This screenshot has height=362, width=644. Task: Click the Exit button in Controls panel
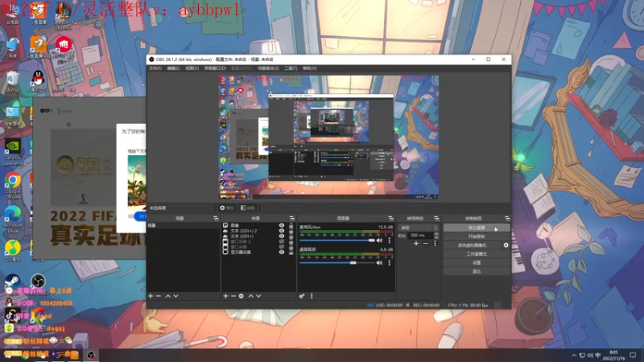pos(477,271)
